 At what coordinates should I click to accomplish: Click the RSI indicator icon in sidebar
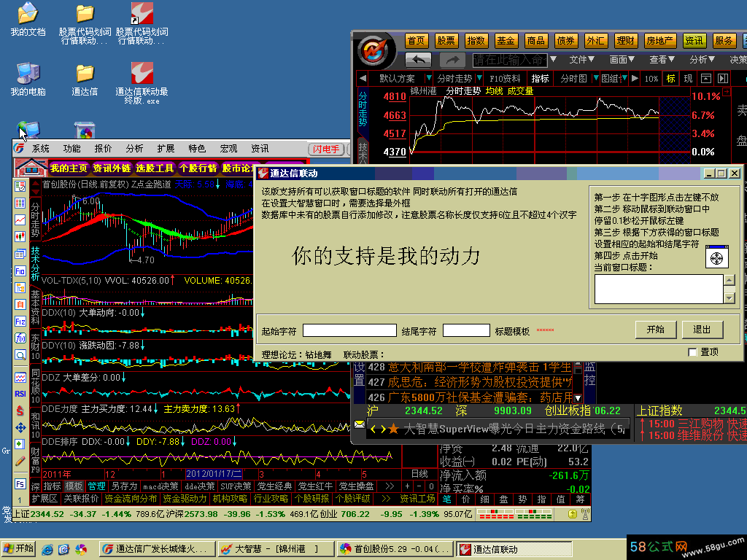[x=20, y=394]
